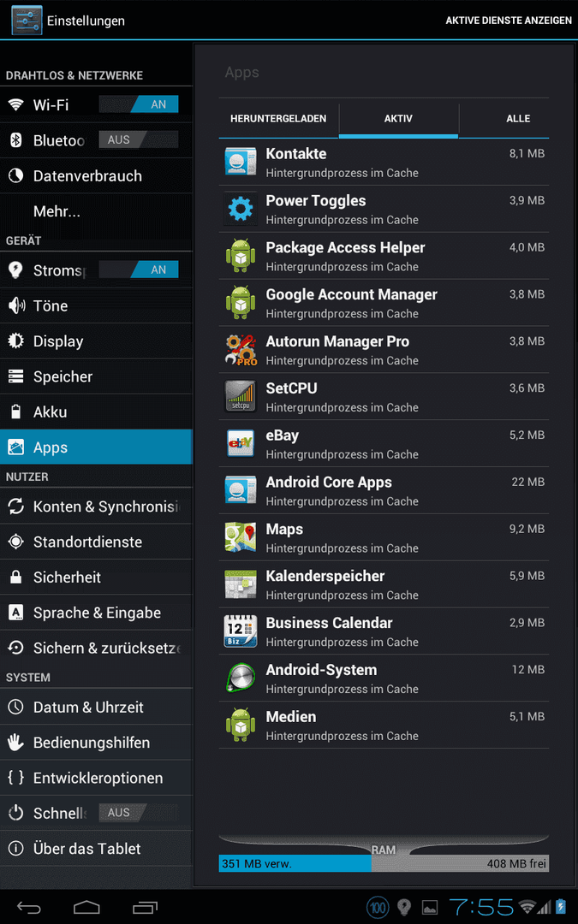The height and width of the screenshot is (924, 578).
Task: Tap the lightbulb notification icon in status bar
Action: click(x=404, y=907)
